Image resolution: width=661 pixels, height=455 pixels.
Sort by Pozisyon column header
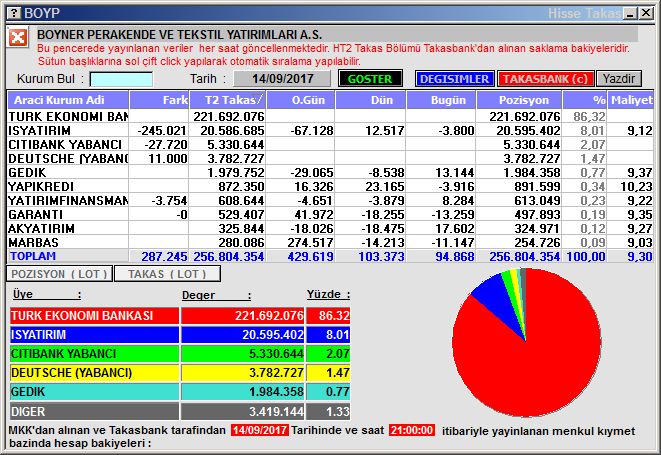tap(519, 100)
